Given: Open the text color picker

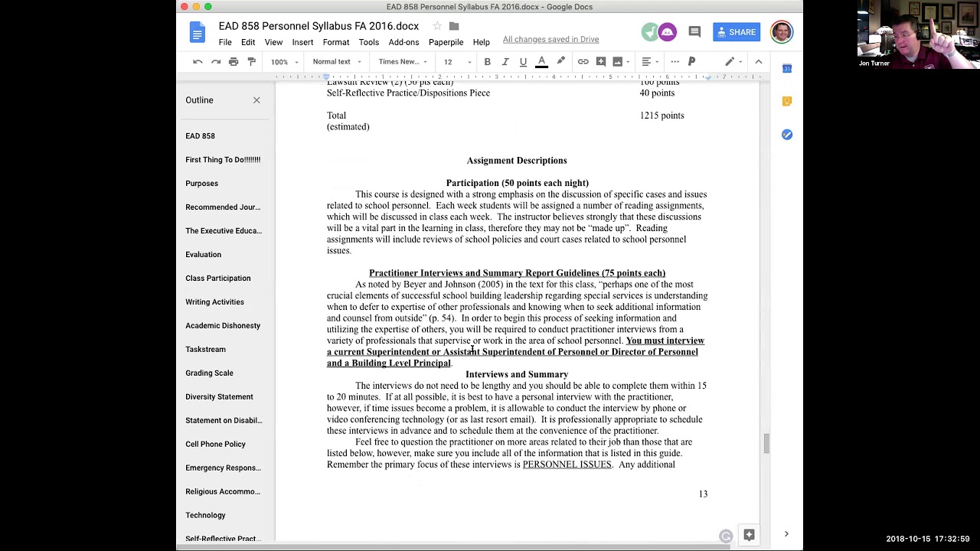Looking at the screenshot, I should point(541,62).
